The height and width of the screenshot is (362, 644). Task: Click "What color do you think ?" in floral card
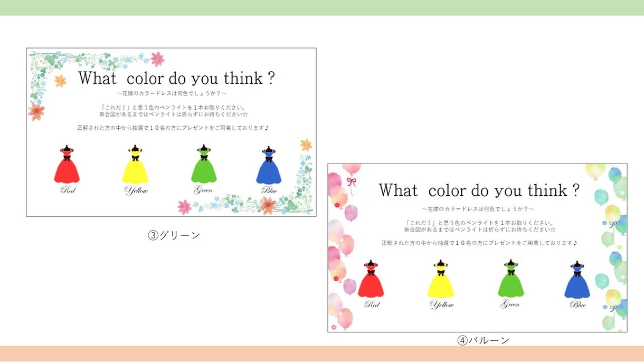[176, 79]
